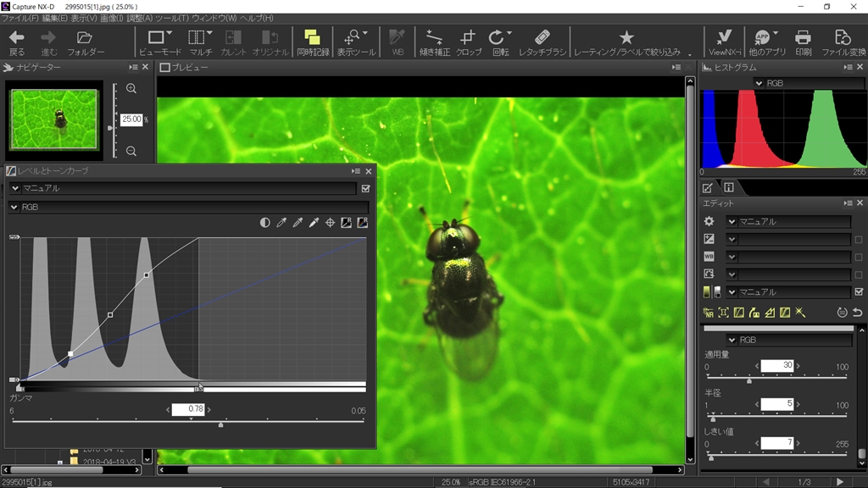
Task: Enable the white balance adjustment checkbox
Action: 858,257
